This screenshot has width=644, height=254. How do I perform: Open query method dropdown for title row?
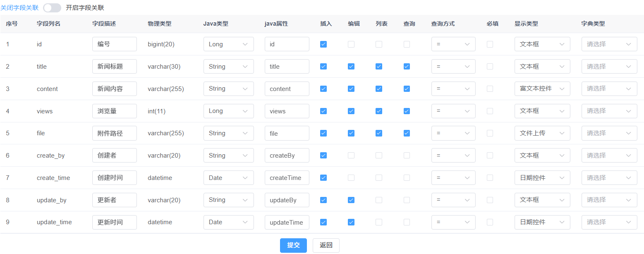pos(453,67)
